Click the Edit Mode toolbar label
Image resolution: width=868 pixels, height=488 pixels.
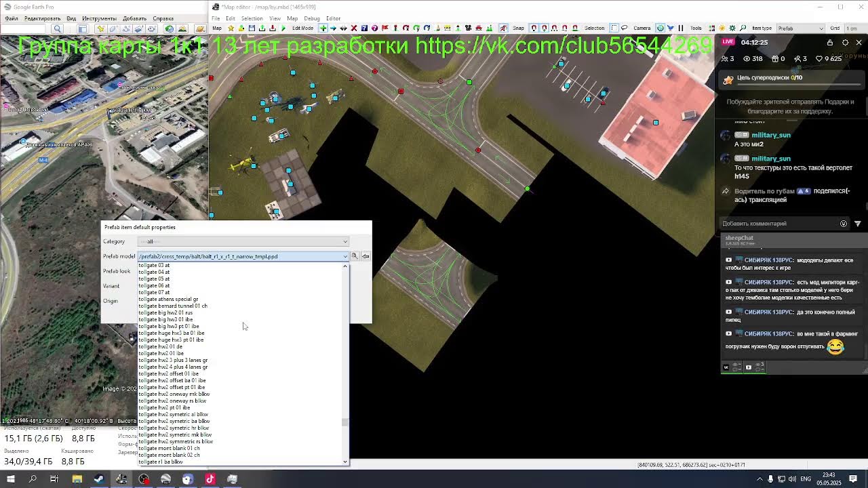point(302,28)
